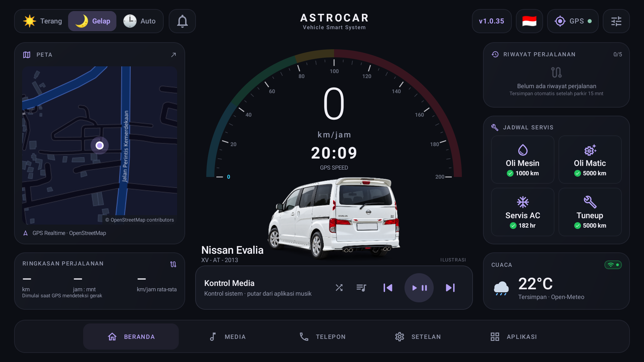
Task: Click the speedometer zero speed reading
Action: [x=334, y=104]
